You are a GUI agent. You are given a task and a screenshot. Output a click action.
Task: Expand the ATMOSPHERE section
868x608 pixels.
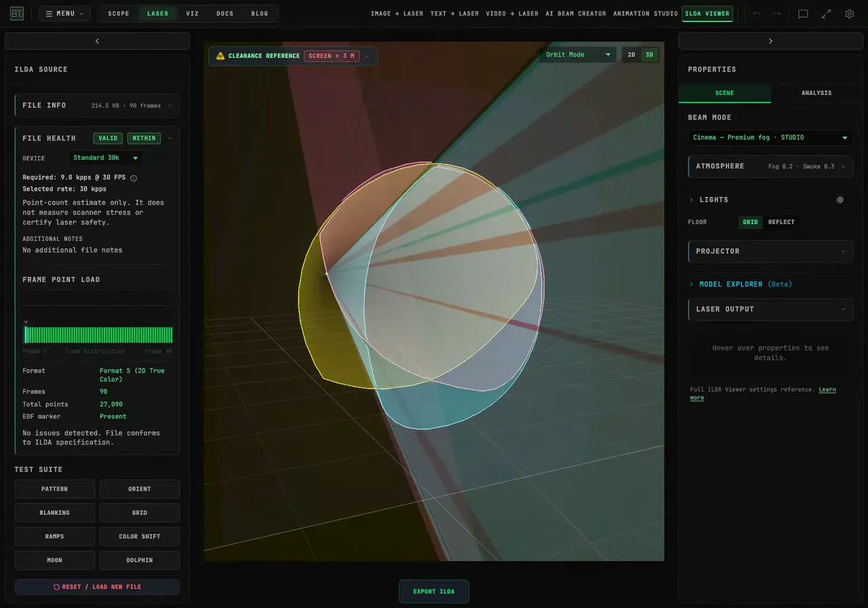coord(770,166)
